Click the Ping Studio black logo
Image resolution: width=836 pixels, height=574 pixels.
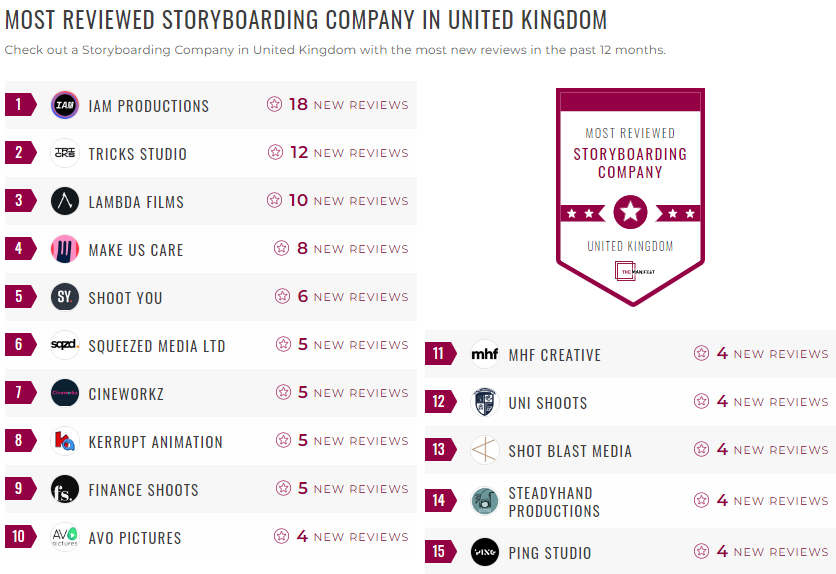[x=485, y=552]
